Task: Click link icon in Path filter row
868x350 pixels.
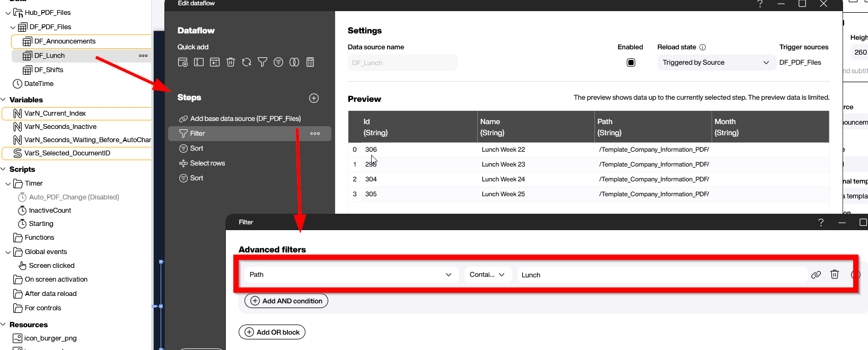Action: click(x=816, y=274)
